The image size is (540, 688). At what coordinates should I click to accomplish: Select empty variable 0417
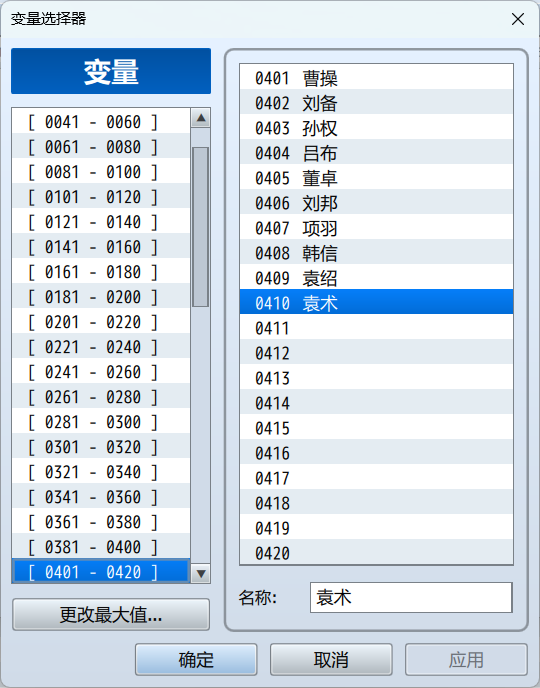click(x=376, y=478)
